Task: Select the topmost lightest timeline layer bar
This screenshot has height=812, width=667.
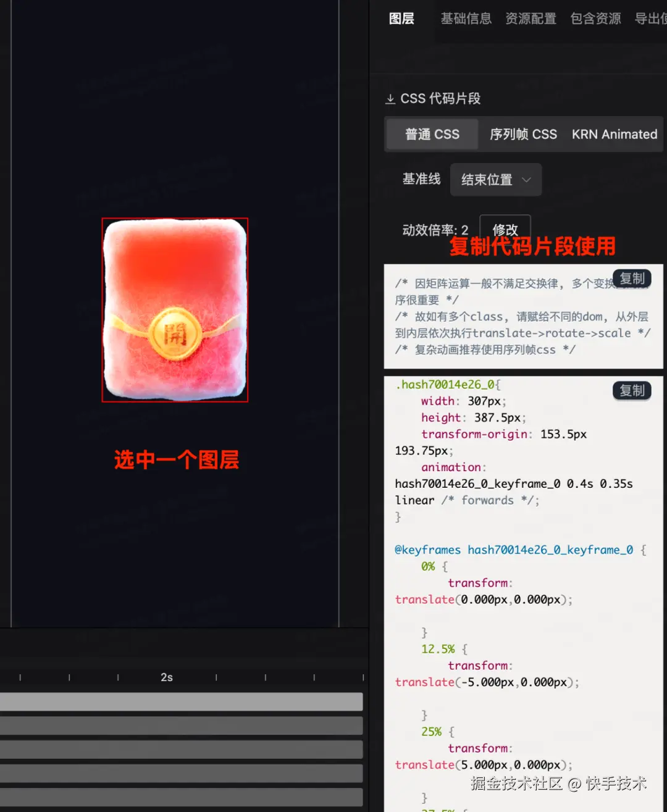Action: click(181, 701)
